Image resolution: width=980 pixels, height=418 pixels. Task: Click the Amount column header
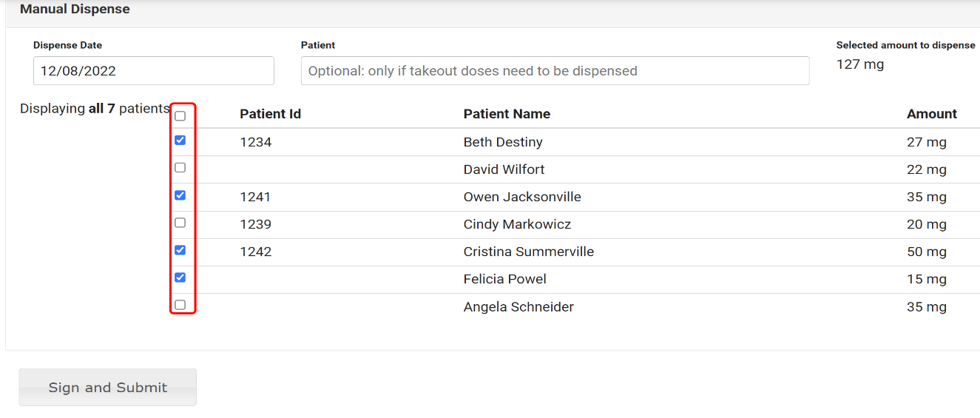click(x=931, y=114)
